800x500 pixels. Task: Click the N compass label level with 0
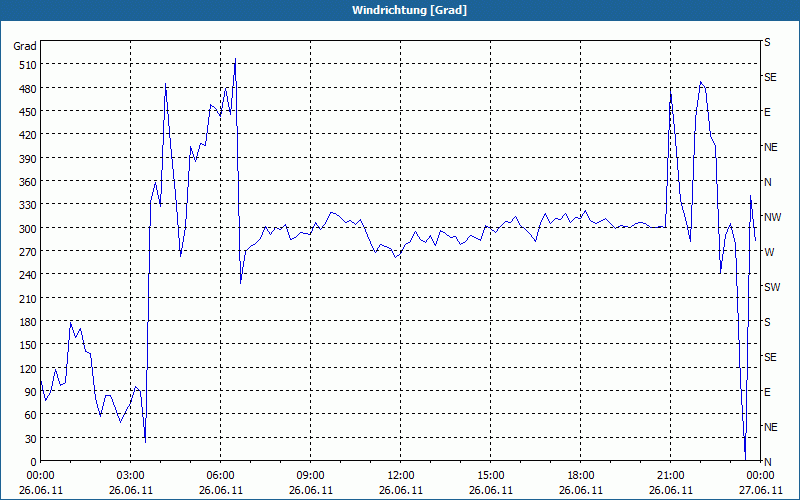(767, 462)
